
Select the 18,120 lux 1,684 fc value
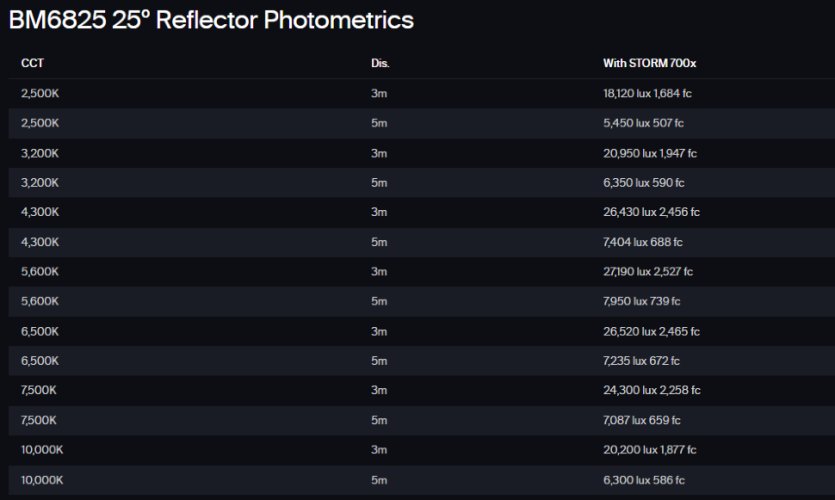click(x=648, y=93)
